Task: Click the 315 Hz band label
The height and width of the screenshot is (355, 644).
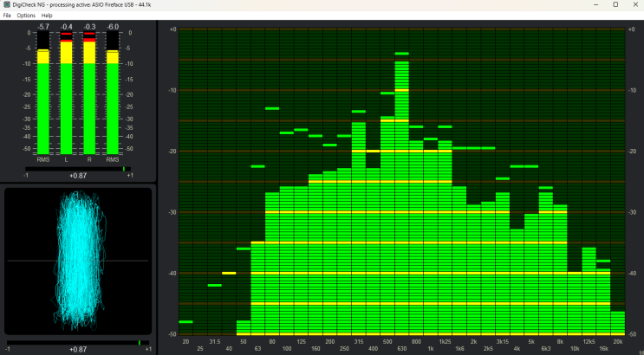Action: pos(359,342)
